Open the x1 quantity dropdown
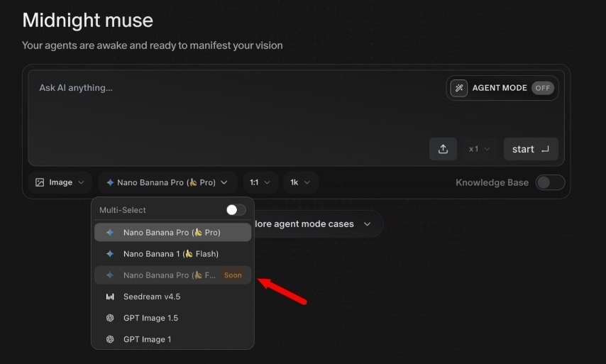 479,149
